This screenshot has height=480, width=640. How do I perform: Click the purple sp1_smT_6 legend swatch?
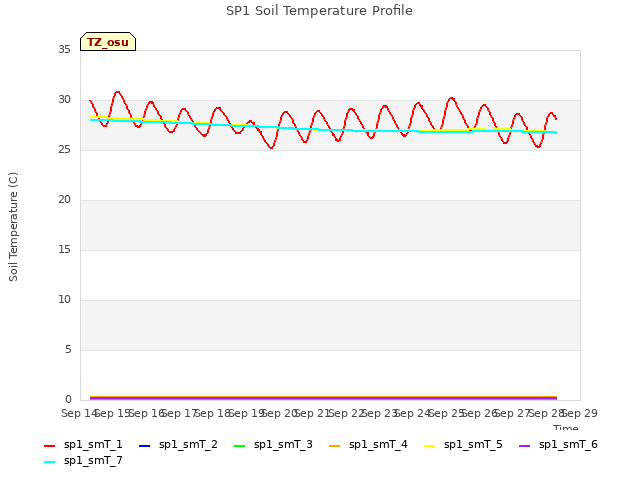click(524, 446)
